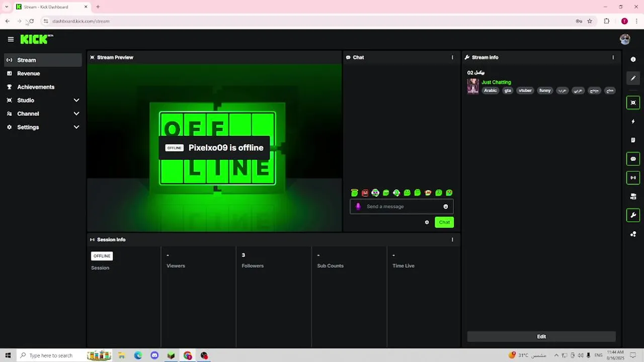
Task: Toggle the server-like panel icon in right sidebar
Action: pos(633,196)
